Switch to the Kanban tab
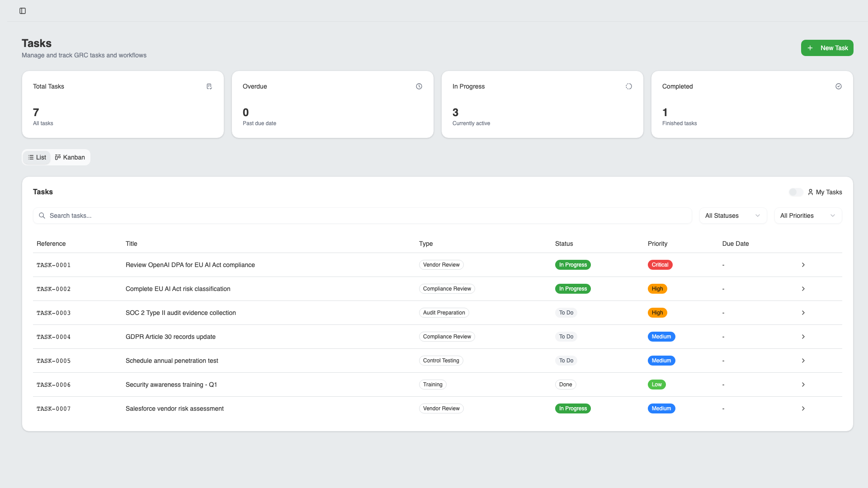Viewport: 868px width, 488px height. [x=70, y=157]
